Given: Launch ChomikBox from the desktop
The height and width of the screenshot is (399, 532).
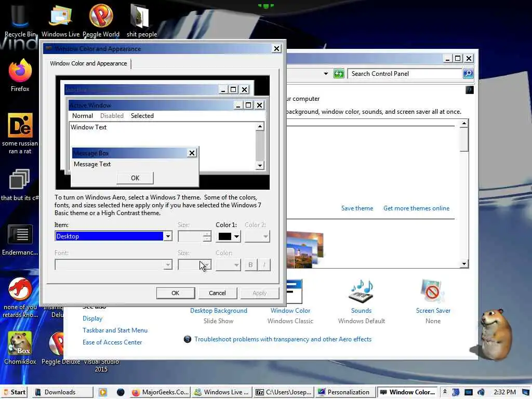Looking at the screenshot, I should click(20, 348).
